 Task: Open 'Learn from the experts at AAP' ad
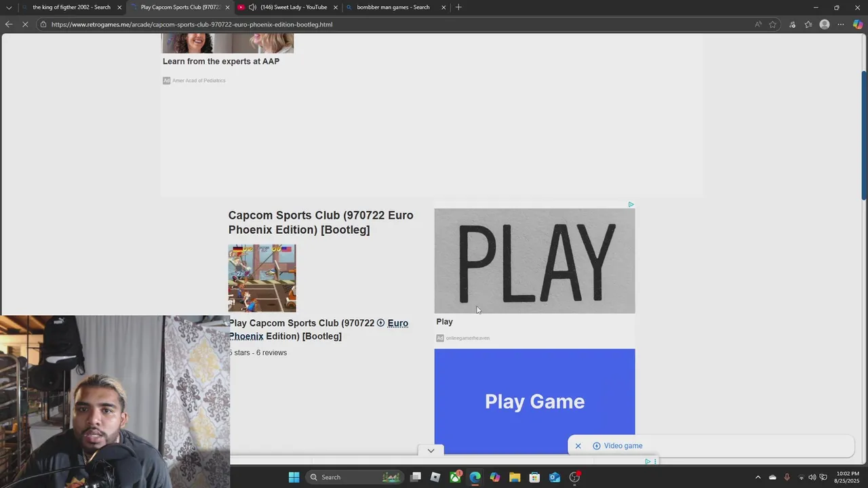[221, 61]
